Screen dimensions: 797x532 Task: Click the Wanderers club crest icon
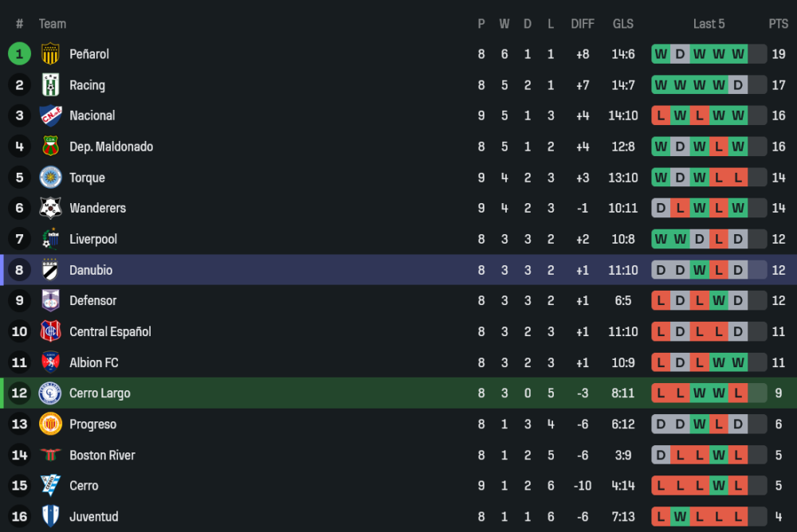click(x=50, y=208)
